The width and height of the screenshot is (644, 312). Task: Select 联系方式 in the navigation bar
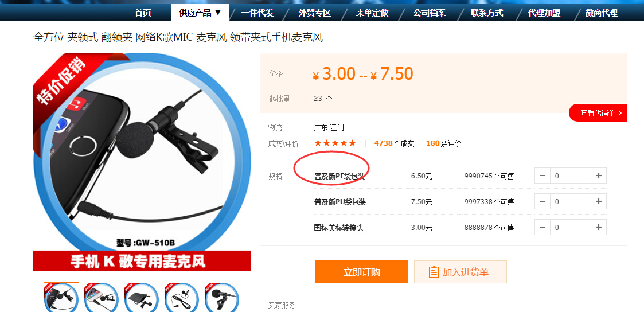point(487,13)
